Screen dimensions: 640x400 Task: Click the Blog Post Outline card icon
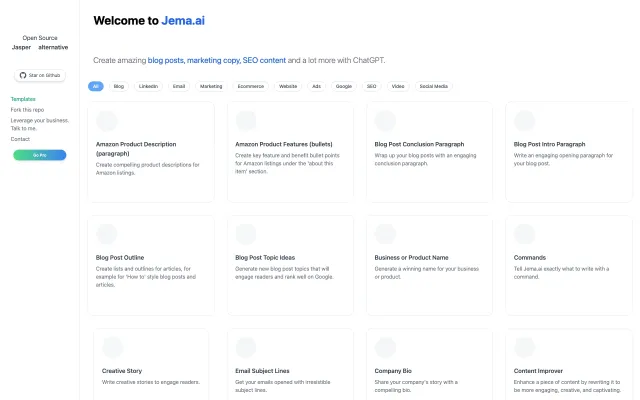pos(107,236)
